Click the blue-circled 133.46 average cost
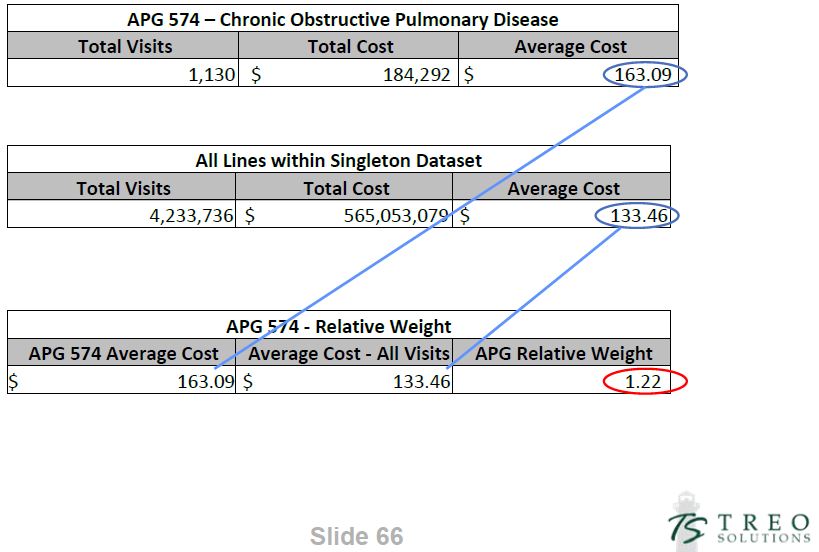Viewport: 819px width, 552px height. click(x=637, y=215)
